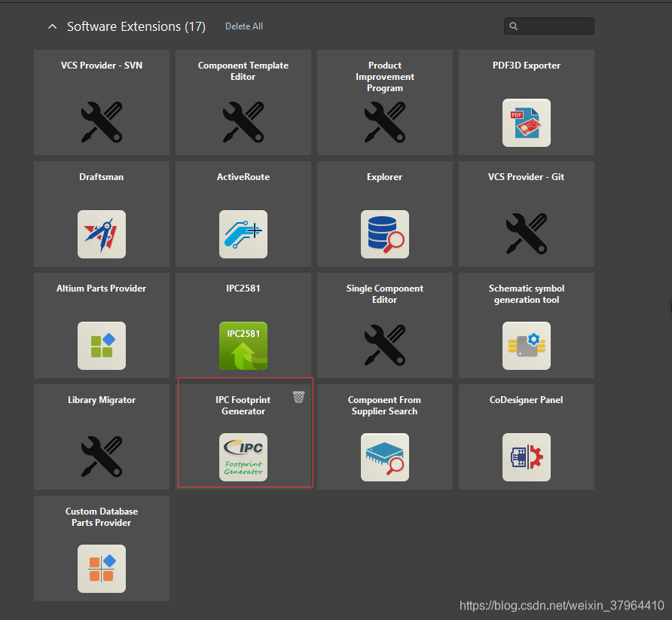The width and height of the screenshot is (672, 620).
Task: Click the 'VCS Provider - Git' title
Action: click(x=527, y=177)
